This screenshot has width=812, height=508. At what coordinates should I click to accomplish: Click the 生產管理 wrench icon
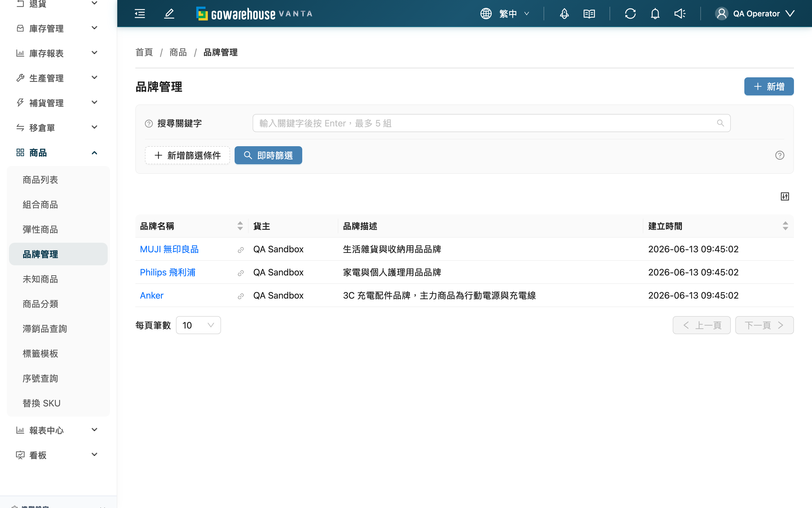tap(20, 78)
